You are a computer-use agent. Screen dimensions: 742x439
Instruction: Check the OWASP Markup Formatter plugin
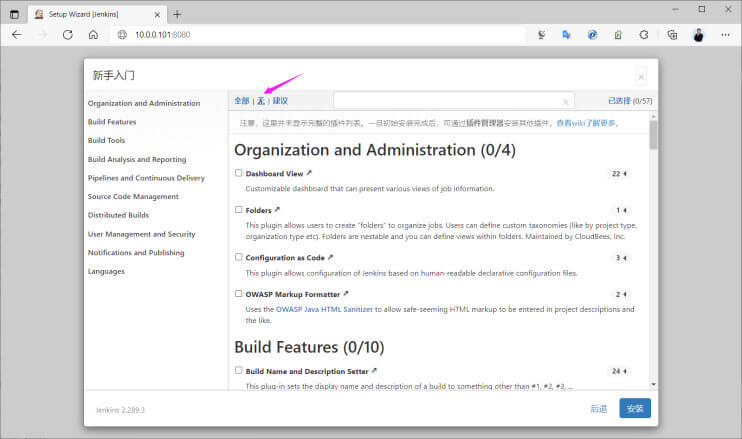tap(239, 294)
